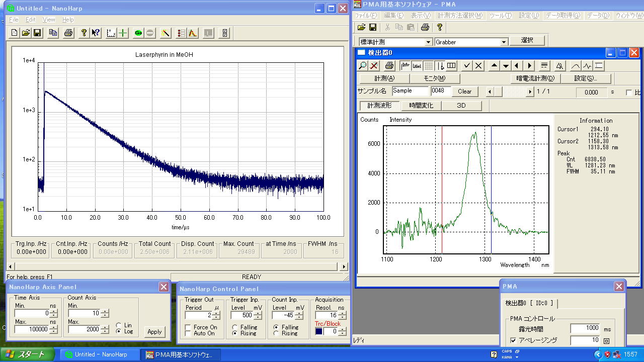The width and height of the screenshot is (644, 362).
Task: Click the magic wand icon in NanoHarp toolbar
Action: coord(165,33)
